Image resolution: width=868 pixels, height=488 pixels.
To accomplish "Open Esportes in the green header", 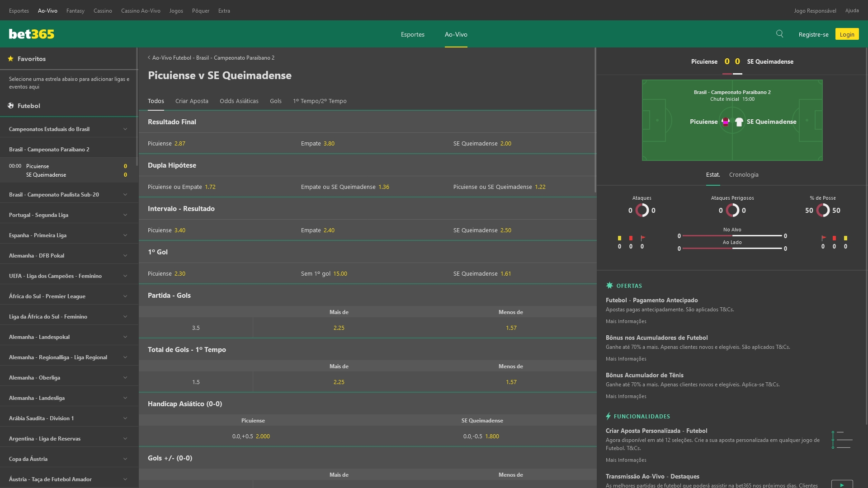I will [x=412, y=34].
